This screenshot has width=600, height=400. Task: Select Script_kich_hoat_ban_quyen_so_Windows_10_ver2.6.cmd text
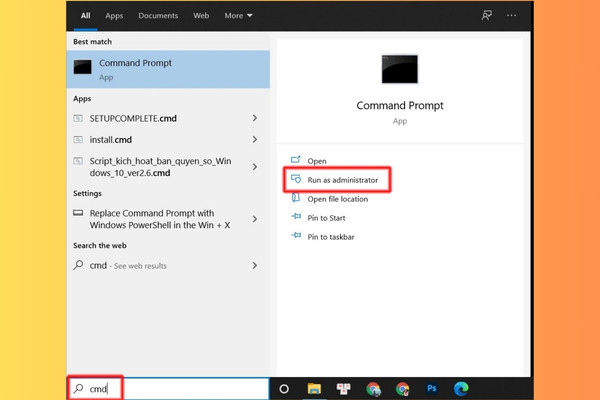pos(160,167)
